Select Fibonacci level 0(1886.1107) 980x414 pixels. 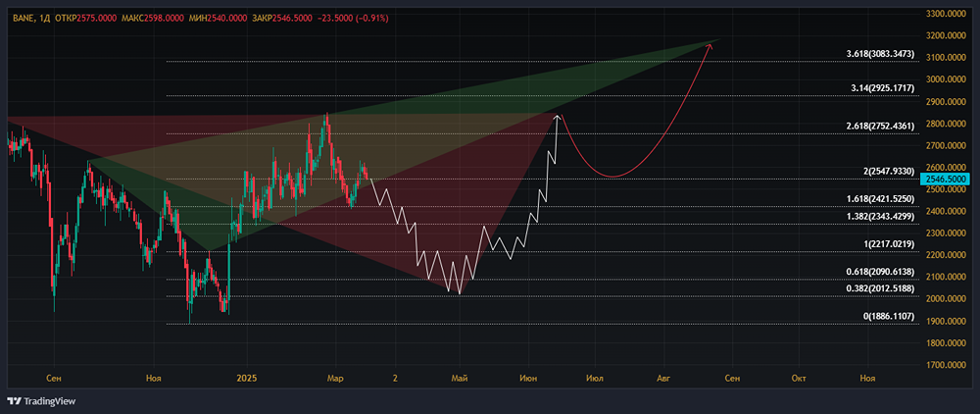click(889, 317)
